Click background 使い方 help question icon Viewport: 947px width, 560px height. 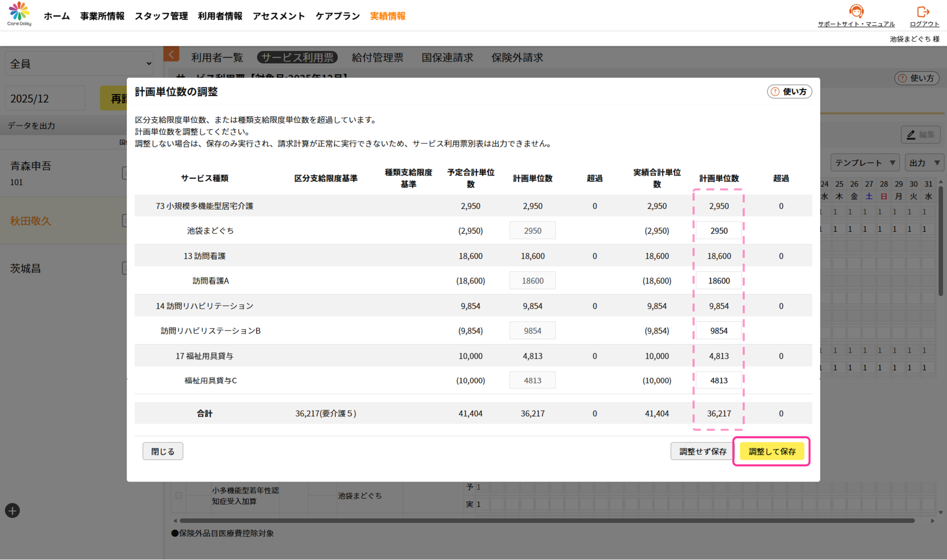tap(903, 78)
